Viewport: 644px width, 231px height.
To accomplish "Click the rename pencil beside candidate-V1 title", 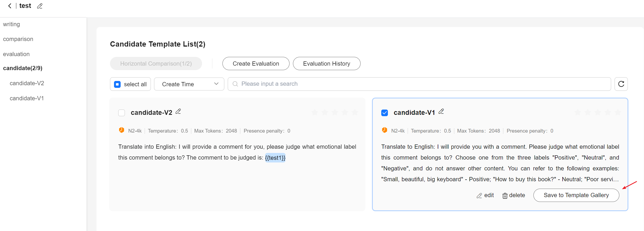I will coord(441,112).
